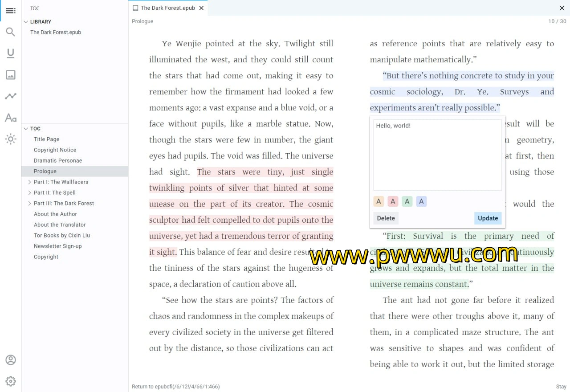Expand Part III: The Dark Forest chapter
Screen dimensions: 570x392
coord(29,203)
